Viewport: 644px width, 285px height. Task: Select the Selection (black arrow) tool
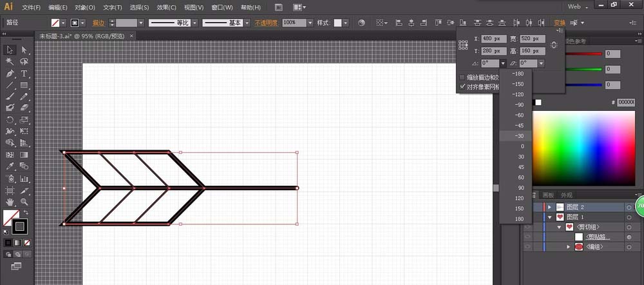(10, 50)
